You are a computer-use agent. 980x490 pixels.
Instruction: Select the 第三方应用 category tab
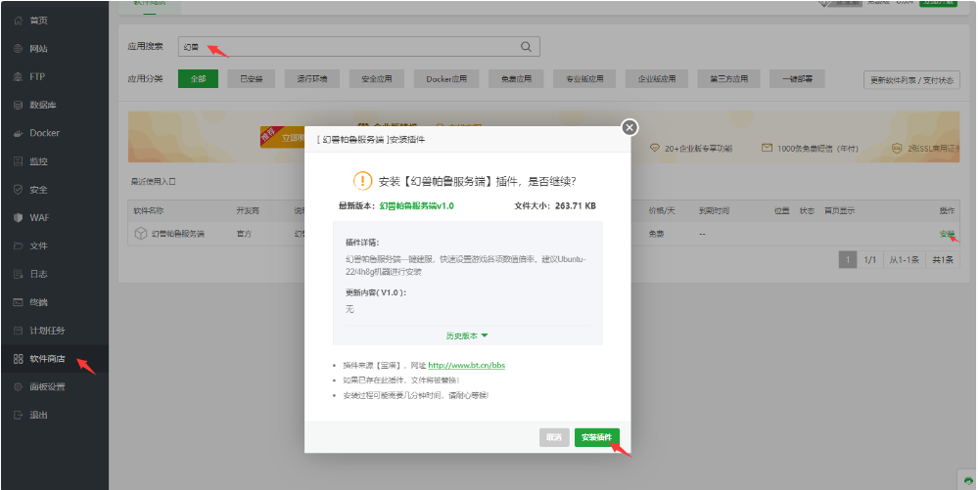(x=728, y=78)
